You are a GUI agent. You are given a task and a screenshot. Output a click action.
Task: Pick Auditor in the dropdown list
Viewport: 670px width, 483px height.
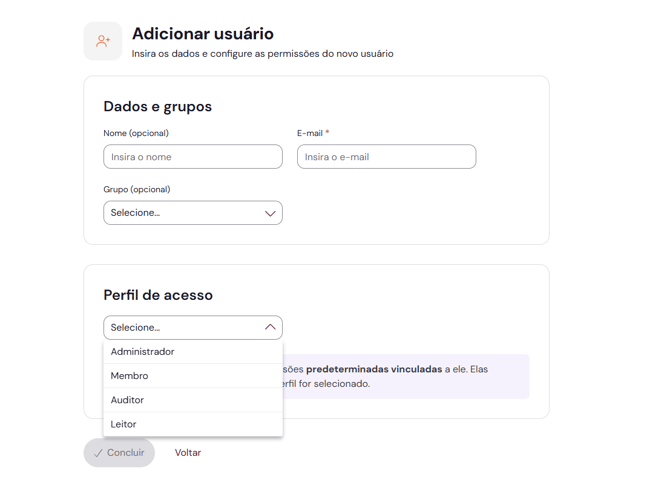[x=128, y=400]
